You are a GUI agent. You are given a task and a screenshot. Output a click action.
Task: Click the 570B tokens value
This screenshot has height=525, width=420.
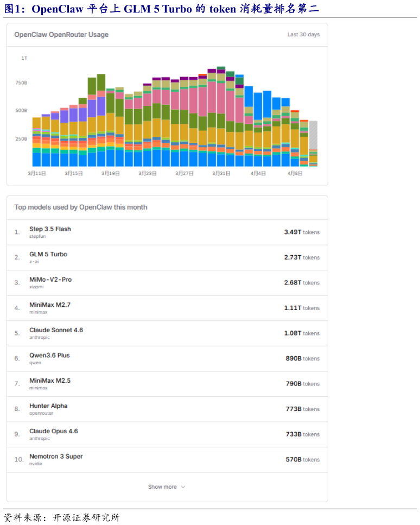point(303,460)
